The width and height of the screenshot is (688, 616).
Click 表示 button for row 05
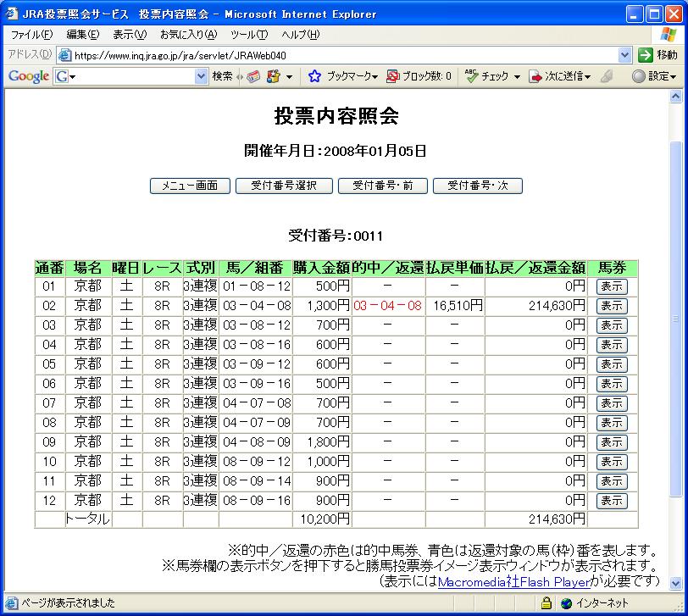point(612,364)
